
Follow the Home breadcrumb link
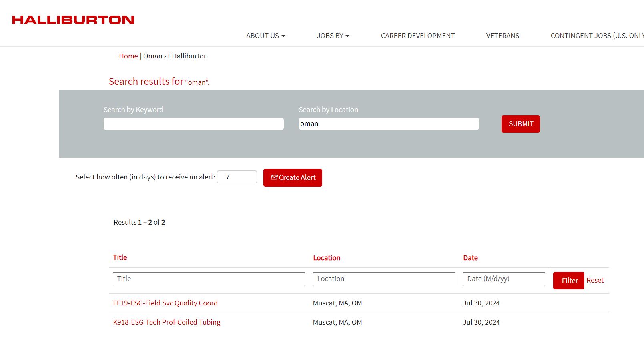pyautogui.click(x=128, y=56)
